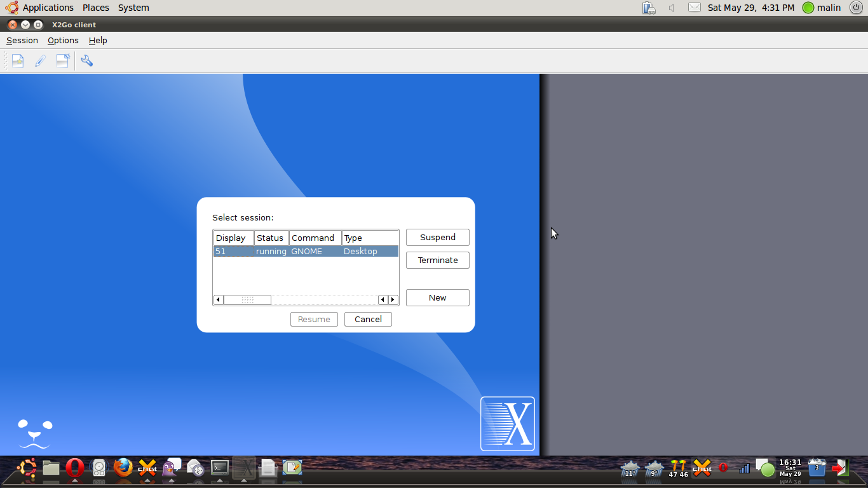The height and width of the screenshot is (488, 868).
Task: Open the Options menu
Action: [63, 40]
